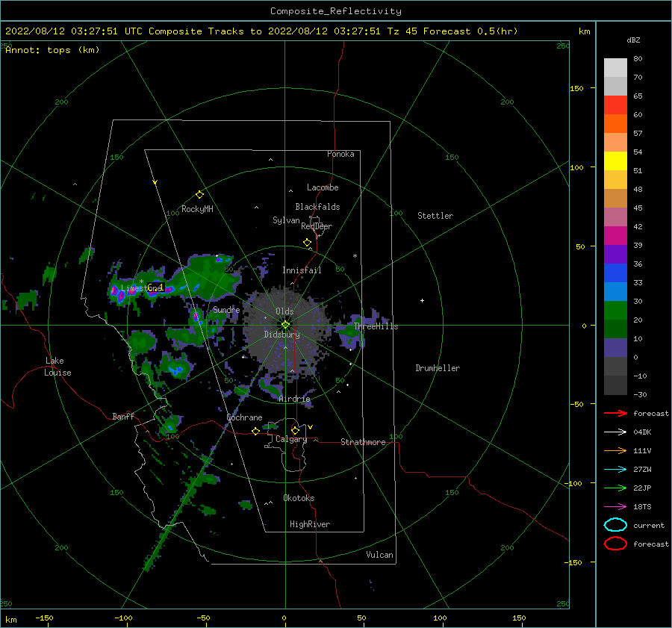Click the 0 dBZ purple swatch
This screenshot has height=628, width=672.
coord(615,348)
